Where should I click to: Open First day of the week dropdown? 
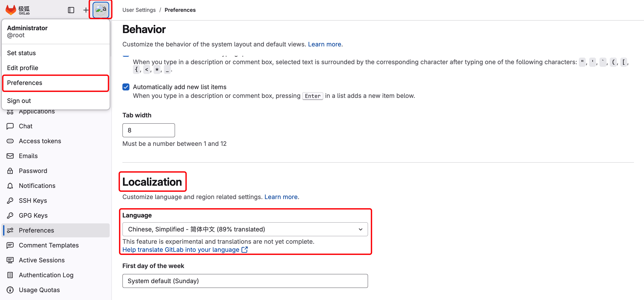coord(245,281)
